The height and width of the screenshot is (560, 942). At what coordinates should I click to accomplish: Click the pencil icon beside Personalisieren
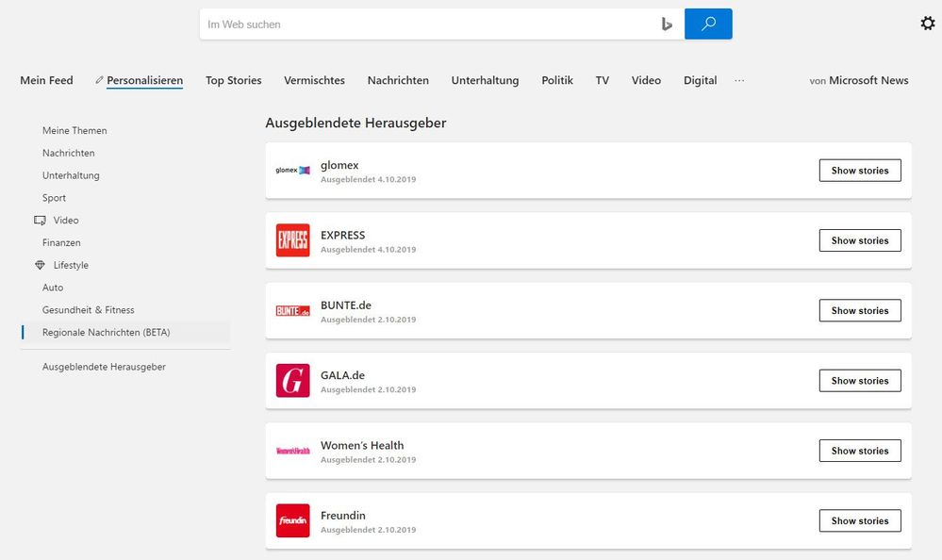point(99,80)
